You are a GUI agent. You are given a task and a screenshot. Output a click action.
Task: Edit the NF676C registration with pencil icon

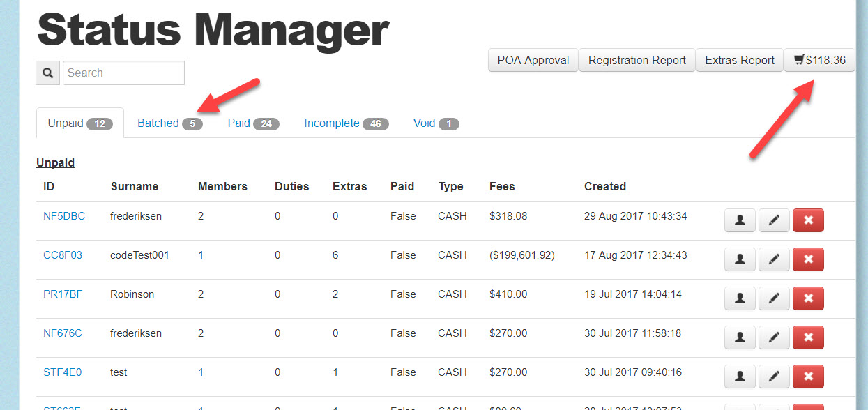tap(774, 337)
